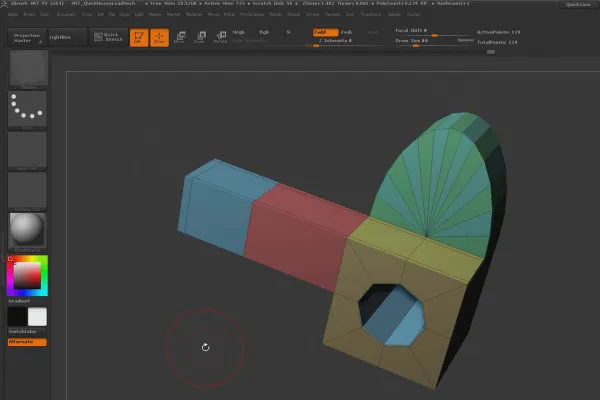This screenshot has width=600, height=400.
Task: Open the Material menu
Action: pyautogui.click(x=194, y=15)
